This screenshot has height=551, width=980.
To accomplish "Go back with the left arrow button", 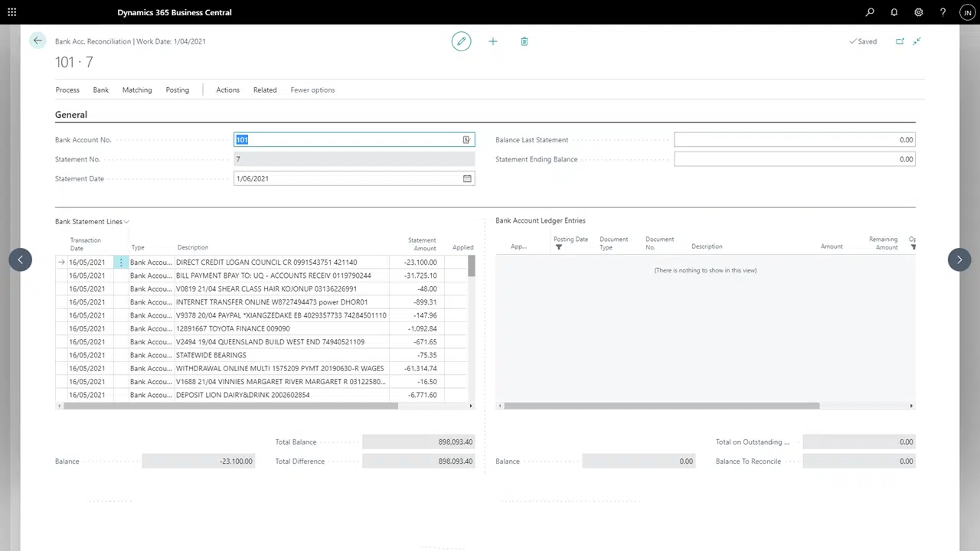I will tap(38, 41).
